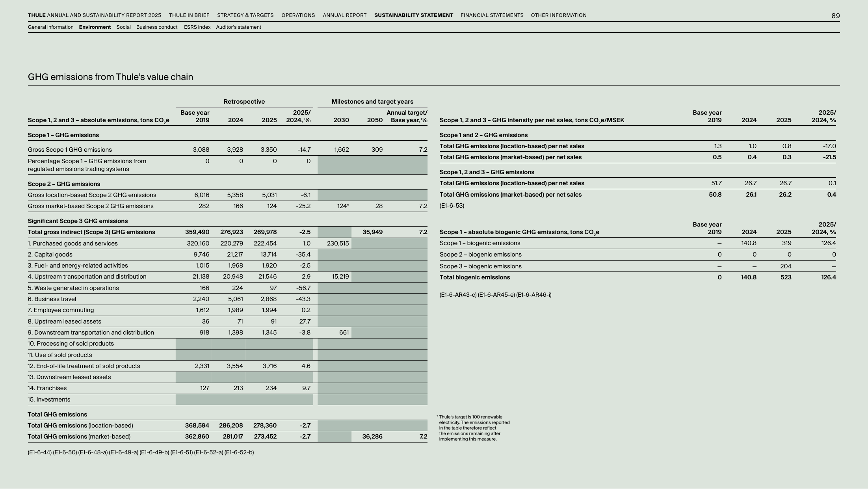Click 'Total GHG emissions (location-based)' row label
This screenshot has width=868, height=489.
80,426
